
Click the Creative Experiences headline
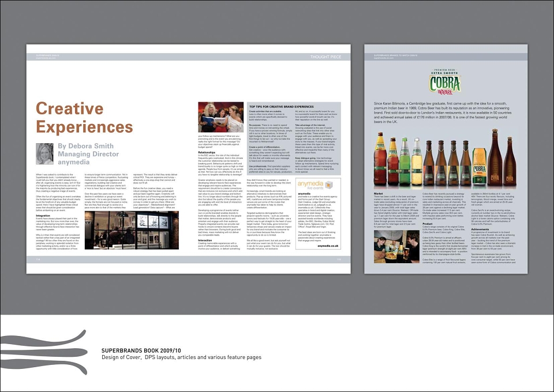84,117
